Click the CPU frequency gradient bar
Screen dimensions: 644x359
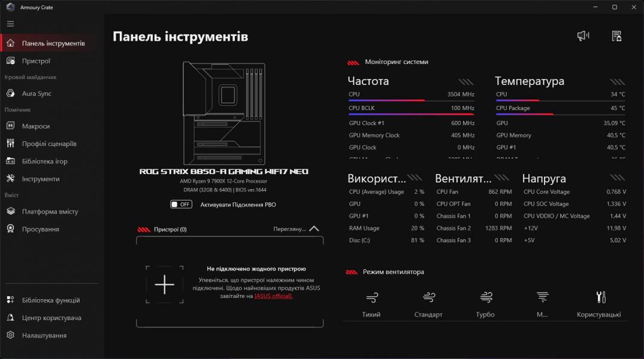pos(410,100)
